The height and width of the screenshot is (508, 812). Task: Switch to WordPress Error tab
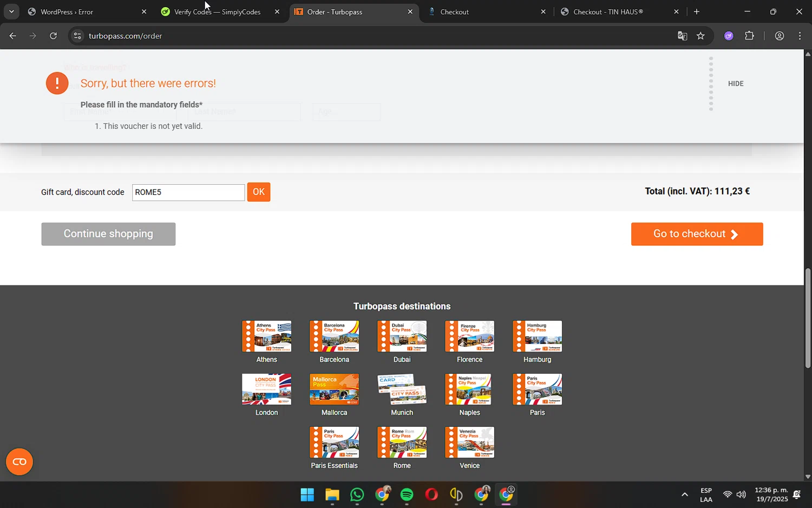tap(87, 12)
